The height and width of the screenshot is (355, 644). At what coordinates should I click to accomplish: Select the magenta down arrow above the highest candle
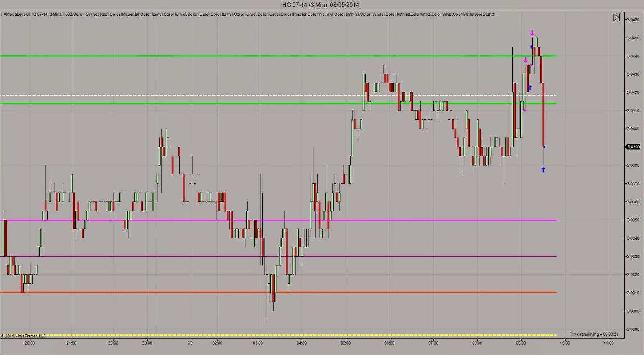[532, 33]
